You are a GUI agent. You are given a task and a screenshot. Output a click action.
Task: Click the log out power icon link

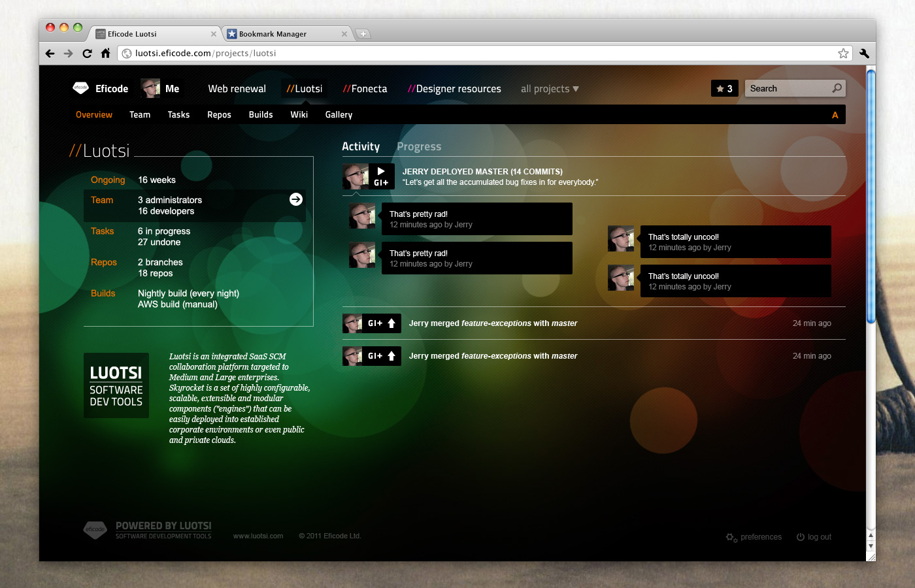point(814,537)
